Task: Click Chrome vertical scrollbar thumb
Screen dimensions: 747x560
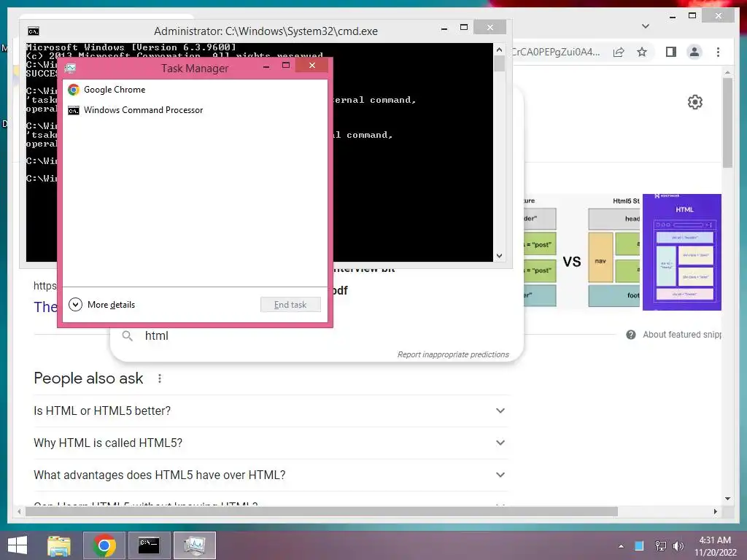Action: click(x=727, y=122)
